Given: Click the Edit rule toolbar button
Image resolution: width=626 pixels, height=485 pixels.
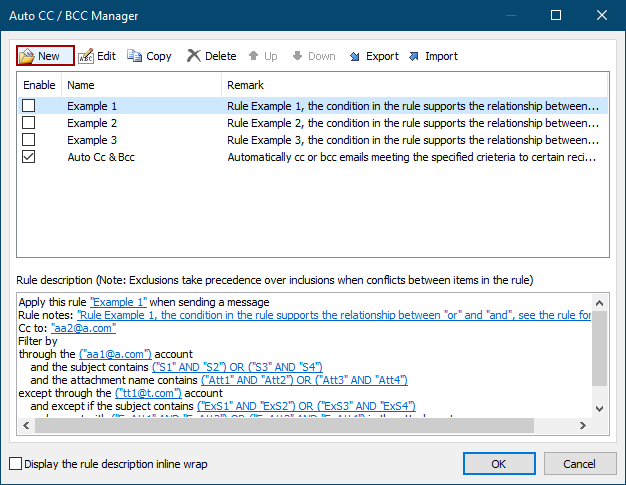Looking at the screenshot, I should pos(97,56).
